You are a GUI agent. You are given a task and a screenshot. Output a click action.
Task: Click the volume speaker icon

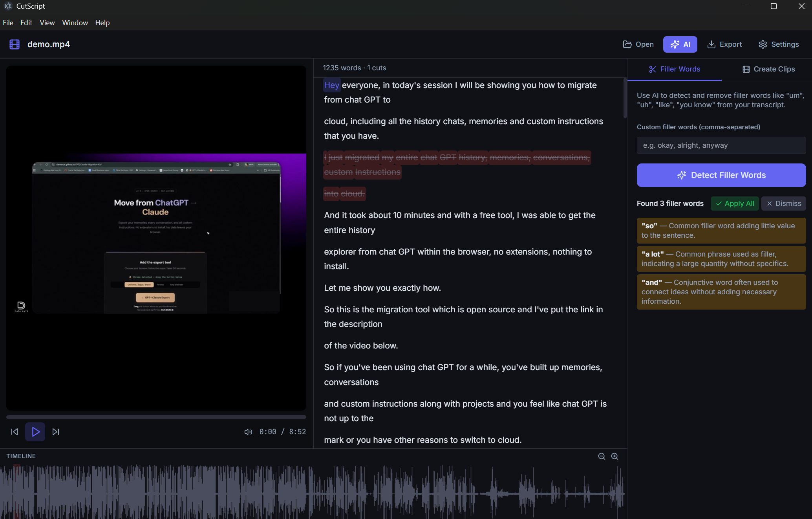(x=248, y=431)
